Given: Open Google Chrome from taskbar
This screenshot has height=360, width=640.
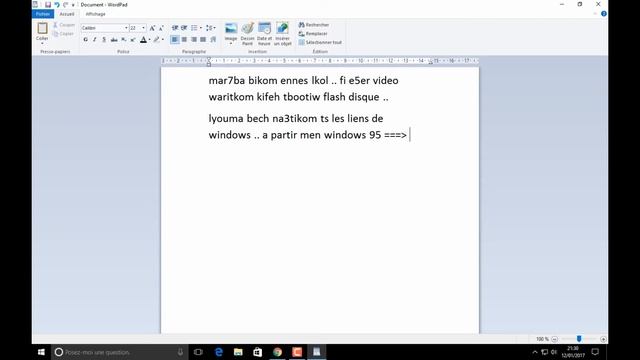Looking at the screenshot, I should pyautogui.click(x=277, y=352).
